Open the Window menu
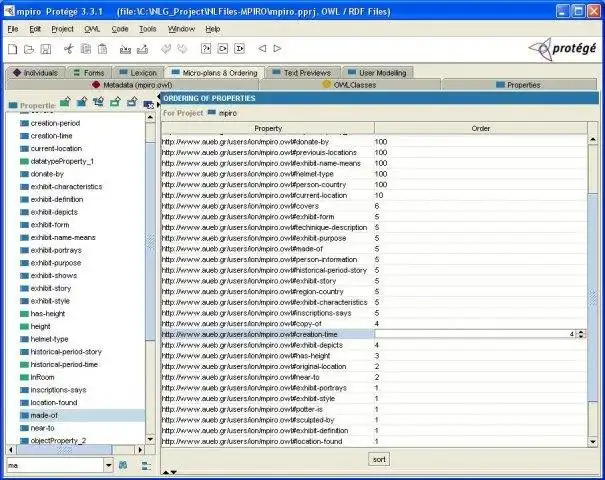 [181, 29]
